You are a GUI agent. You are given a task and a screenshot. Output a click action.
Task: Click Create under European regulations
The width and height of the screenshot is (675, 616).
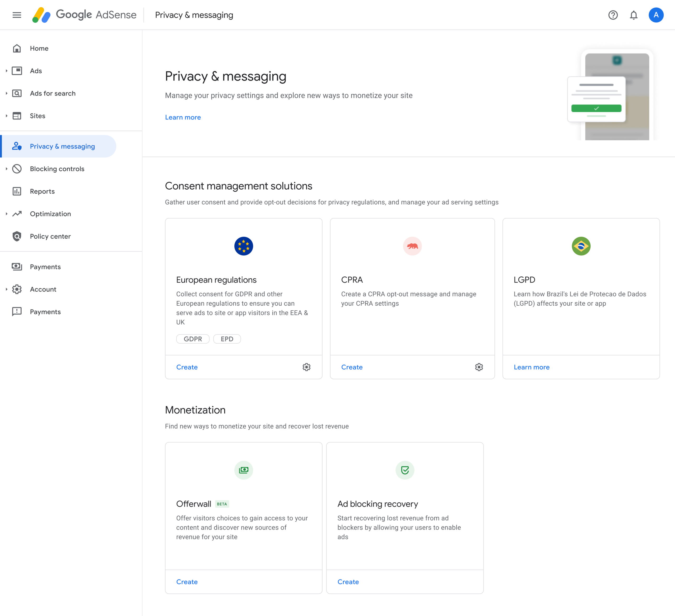pos(187,367)
